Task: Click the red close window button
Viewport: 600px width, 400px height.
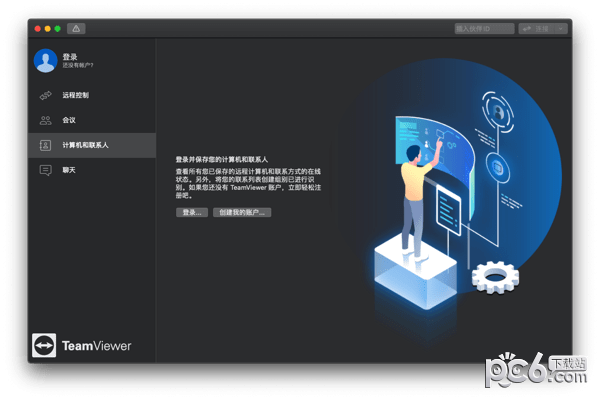Action: pyautogui.click(x=38, y=29)
